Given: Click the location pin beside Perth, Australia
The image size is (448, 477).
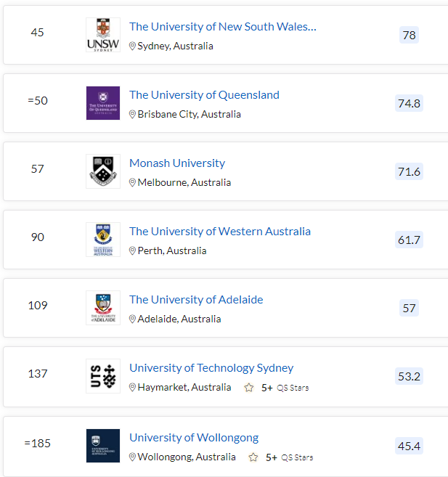Looking at the screenshot, I should (132, 251).
